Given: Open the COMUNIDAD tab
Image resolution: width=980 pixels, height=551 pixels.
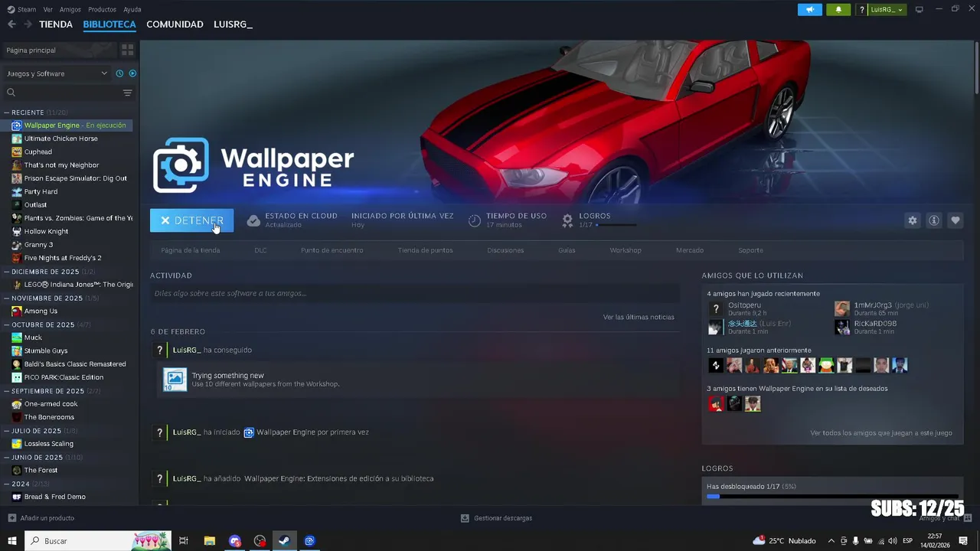Looking at the screenshot, I should click(x=175, y=24).
